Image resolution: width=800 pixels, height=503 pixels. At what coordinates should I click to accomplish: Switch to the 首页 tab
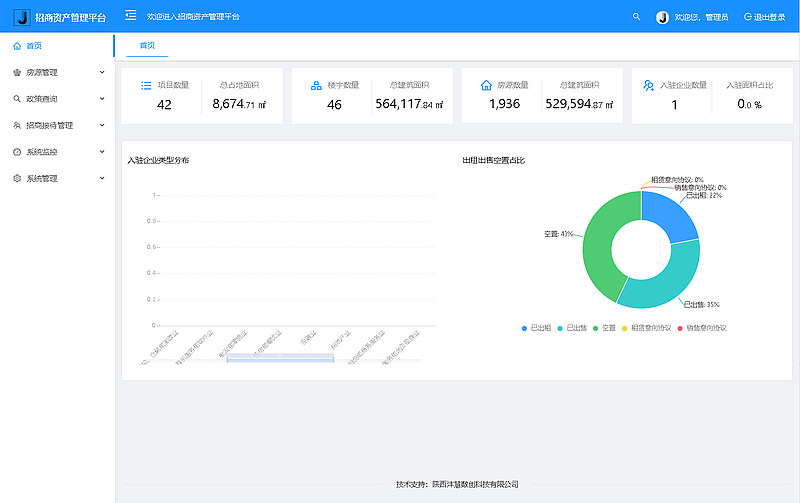pos(147,45)
